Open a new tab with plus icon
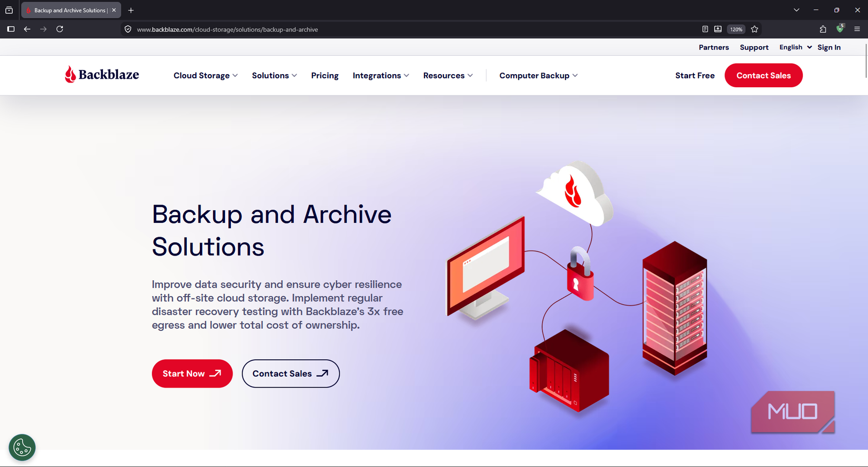The width and height of the screenshot is (868, 467). pos(131,10)
